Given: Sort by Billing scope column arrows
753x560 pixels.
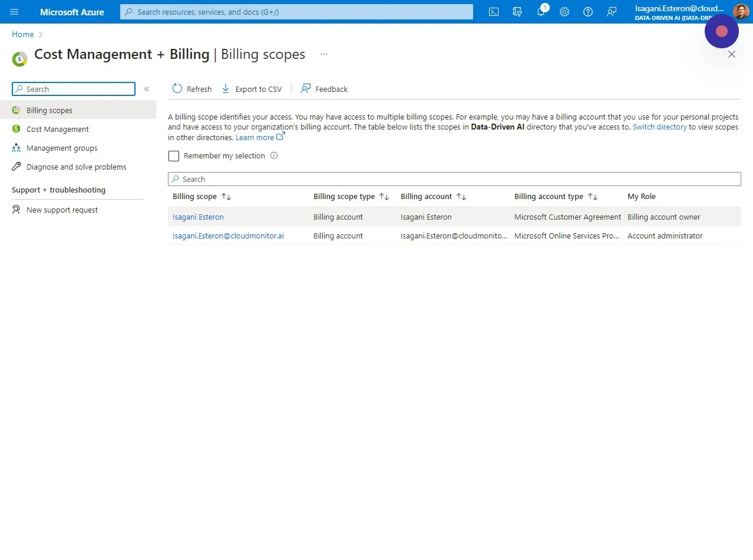Looking at the screenshot, I should click(x=226, y=197).
